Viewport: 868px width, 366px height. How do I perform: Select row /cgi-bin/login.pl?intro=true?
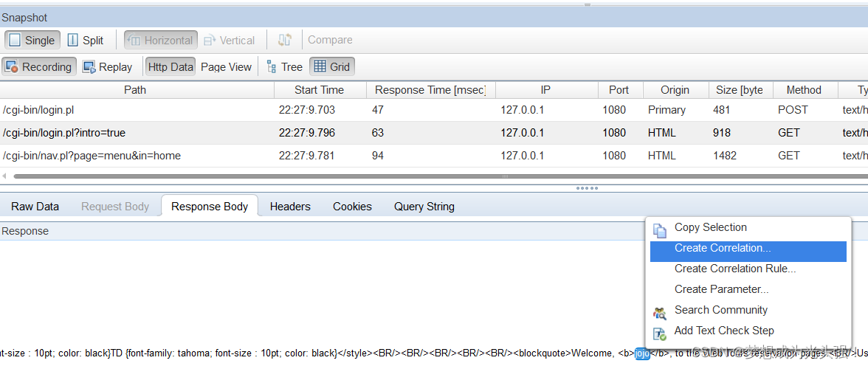click(x=434, y=133)
